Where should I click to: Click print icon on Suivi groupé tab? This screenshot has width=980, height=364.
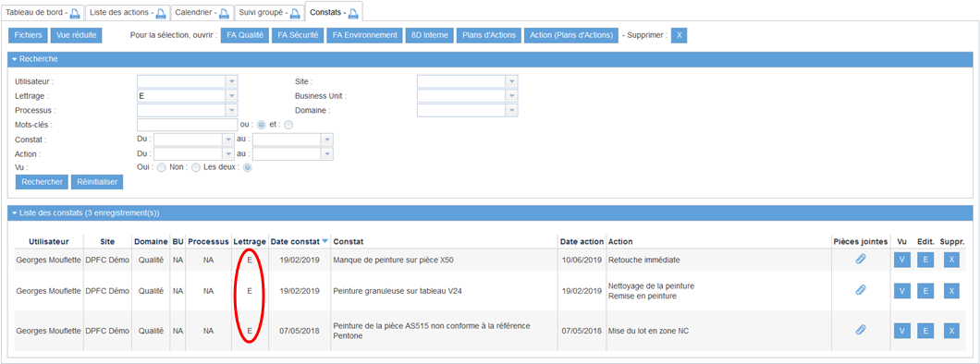296,13
